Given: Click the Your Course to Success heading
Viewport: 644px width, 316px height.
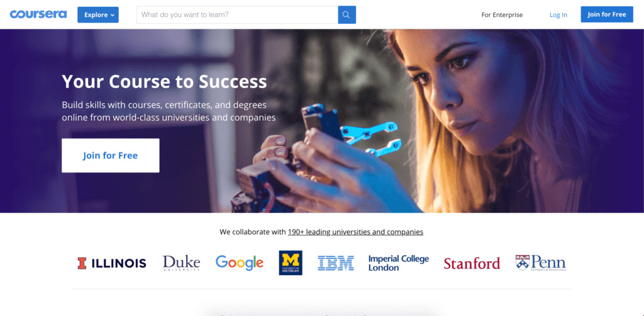Looking at the screenshot, I should coord(164,81).
